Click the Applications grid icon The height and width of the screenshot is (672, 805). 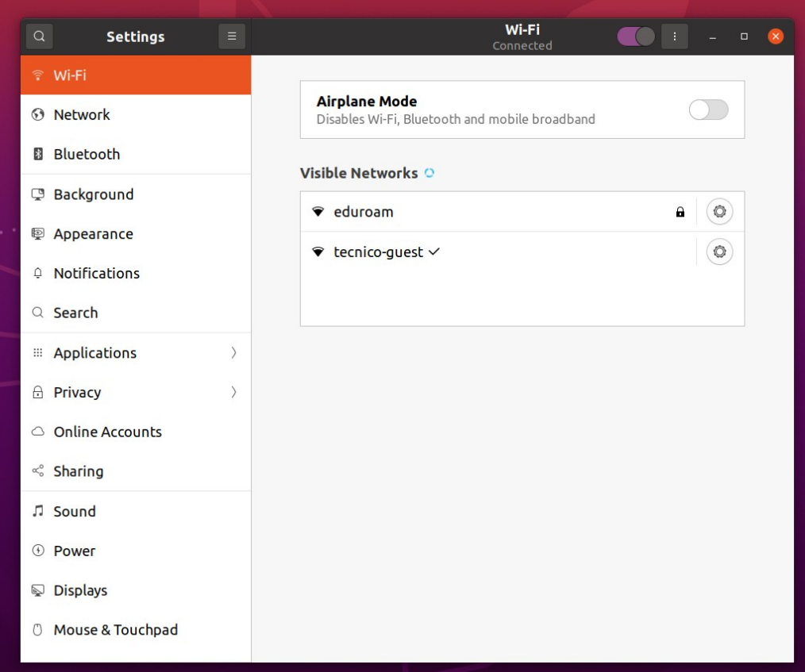click(37, 352)
